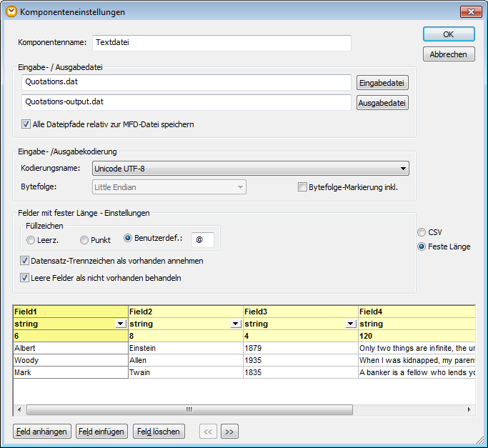Image resolution: width=488 pixels, height=448 pixels.
Task: Open the Kodierungsname dropdown
Action: tap(404, 169)
